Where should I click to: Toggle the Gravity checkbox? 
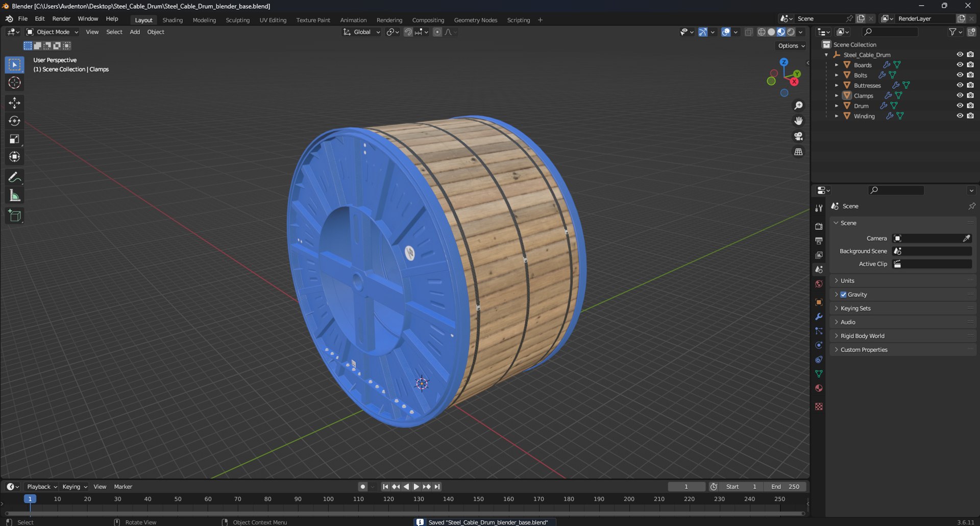tap(843, 295)
